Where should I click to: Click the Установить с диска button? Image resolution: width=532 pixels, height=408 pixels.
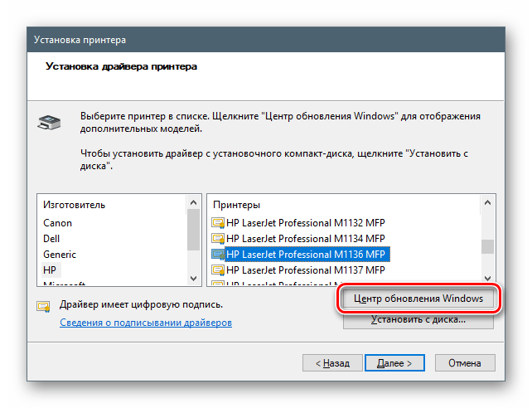[x=418, y=320]
